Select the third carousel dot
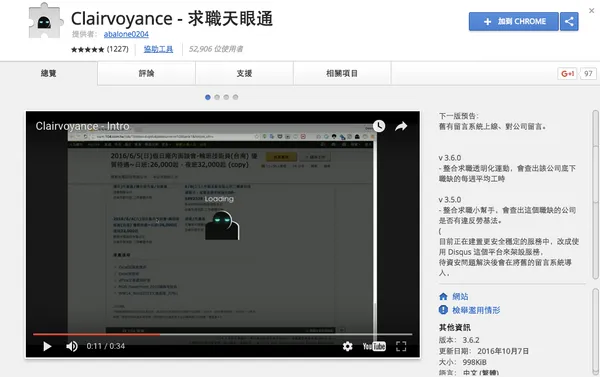 [x=226, y=97]
